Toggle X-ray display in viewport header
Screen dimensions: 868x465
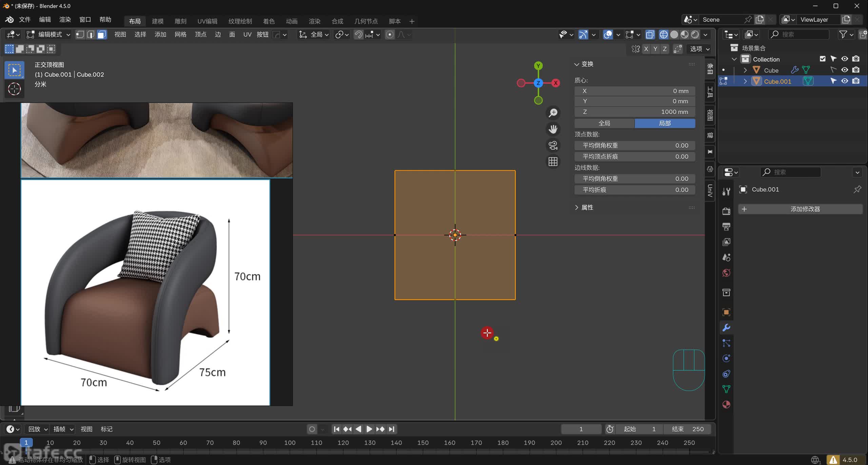pos(650,35)
